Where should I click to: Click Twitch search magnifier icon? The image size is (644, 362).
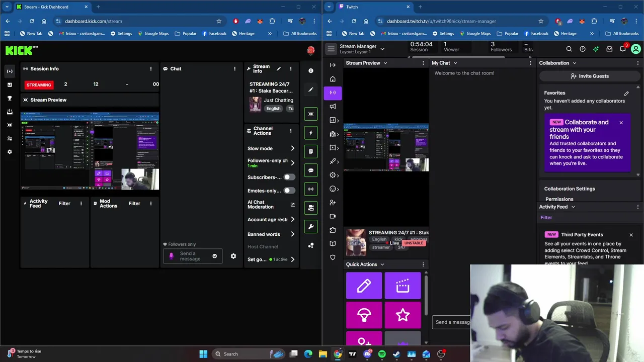pos(569,49)
